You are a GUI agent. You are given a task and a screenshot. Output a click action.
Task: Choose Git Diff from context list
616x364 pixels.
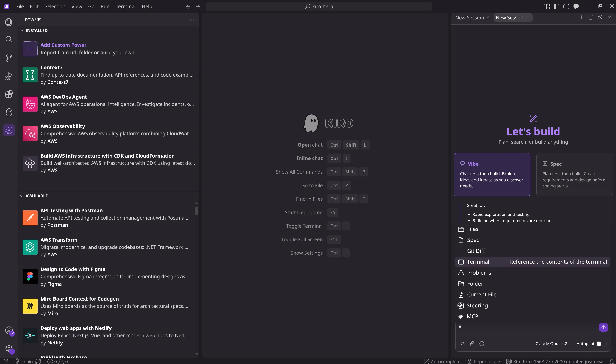[x=532, y=251]
